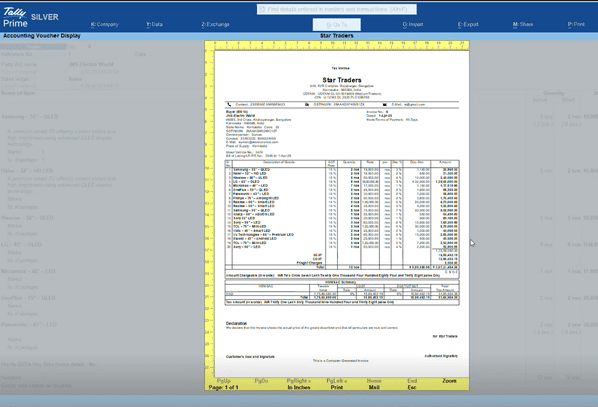
Task: Open the E: Export menu
Action: 468,24
